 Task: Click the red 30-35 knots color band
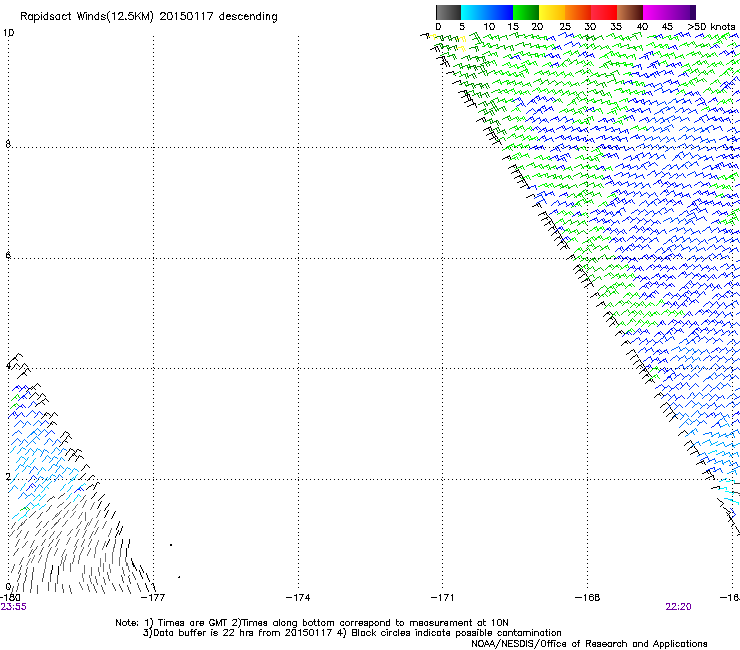(x=604, y=12)
